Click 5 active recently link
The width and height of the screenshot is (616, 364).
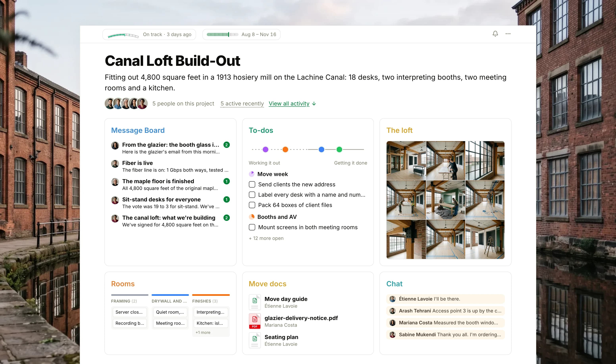pyautogui.click(x=242, y=103)
